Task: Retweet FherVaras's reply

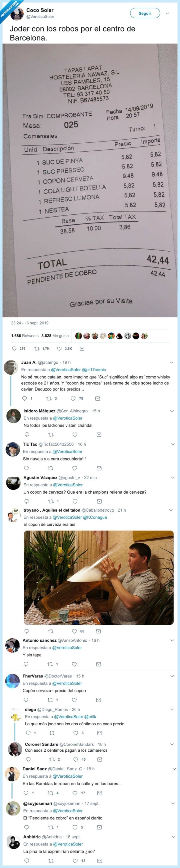Action: point(51,700)
